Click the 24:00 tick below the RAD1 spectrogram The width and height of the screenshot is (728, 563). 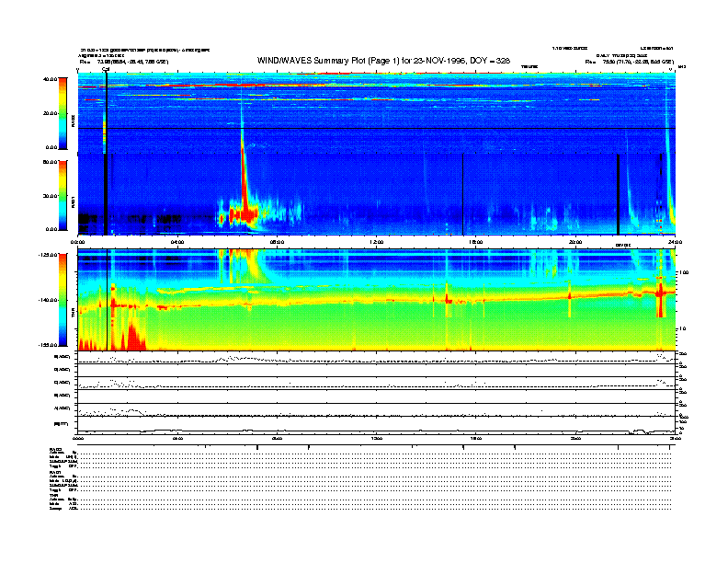(x=675, y=242)
